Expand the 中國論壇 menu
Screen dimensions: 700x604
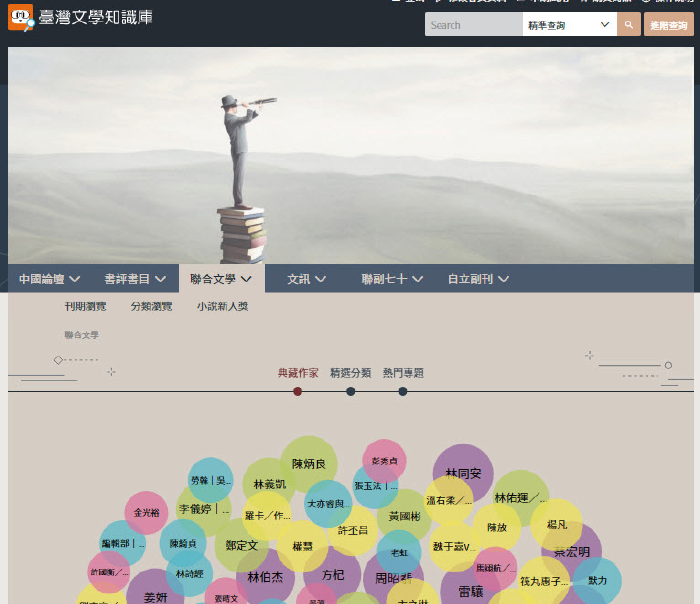click(x=48, y=279)
